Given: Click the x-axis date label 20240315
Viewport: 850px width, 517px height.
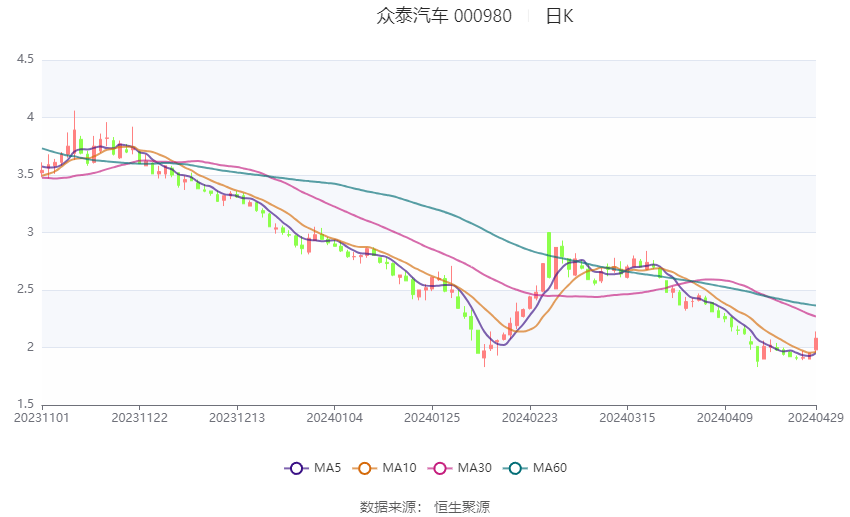Looking at the screenshot, I should click(x=627, y=418).
